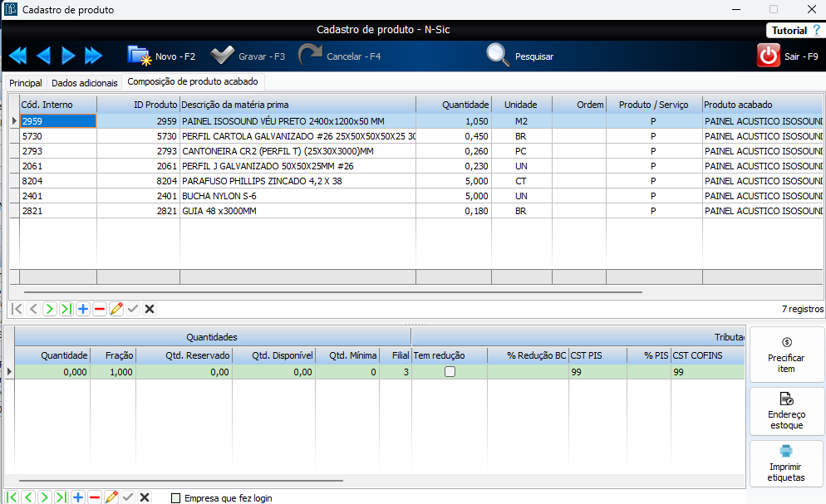Click the composition grid Quantidade column header
This screenshot has width=826, height=504.
tap(454, 105)
